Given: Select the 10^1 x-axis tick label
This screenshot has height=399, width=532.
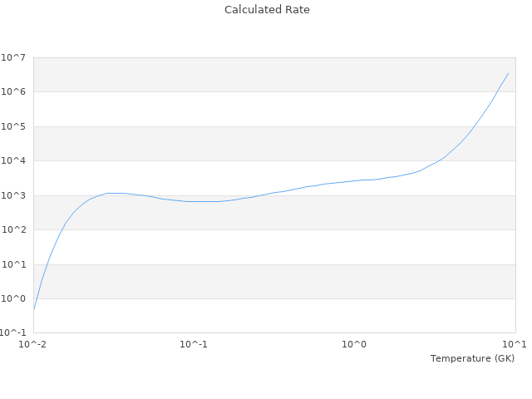Looking at the screenshot, I should tap(515, 344).
